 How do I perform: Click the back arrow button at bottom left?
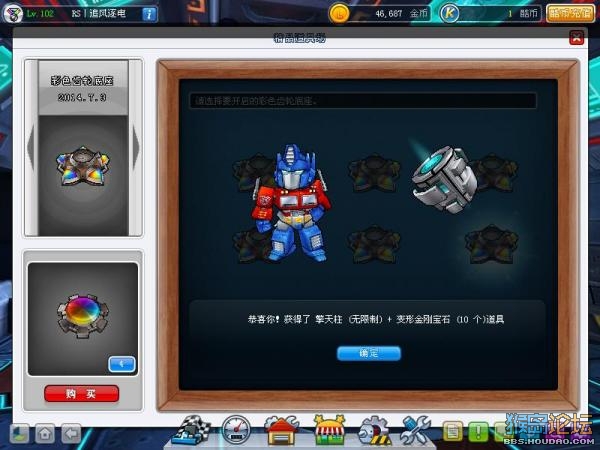pos(71,434)
